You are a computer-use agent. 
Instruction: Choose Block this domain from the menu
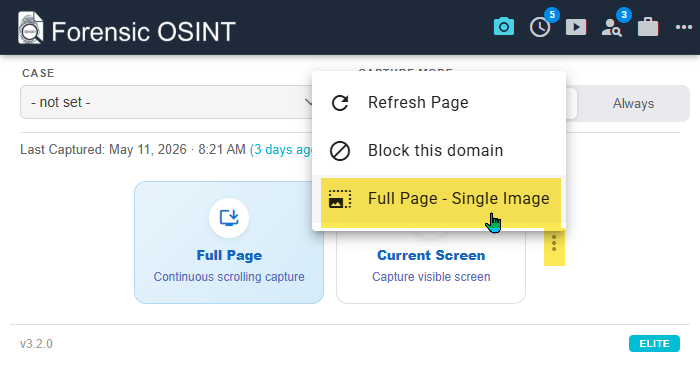tap(439, 151)
